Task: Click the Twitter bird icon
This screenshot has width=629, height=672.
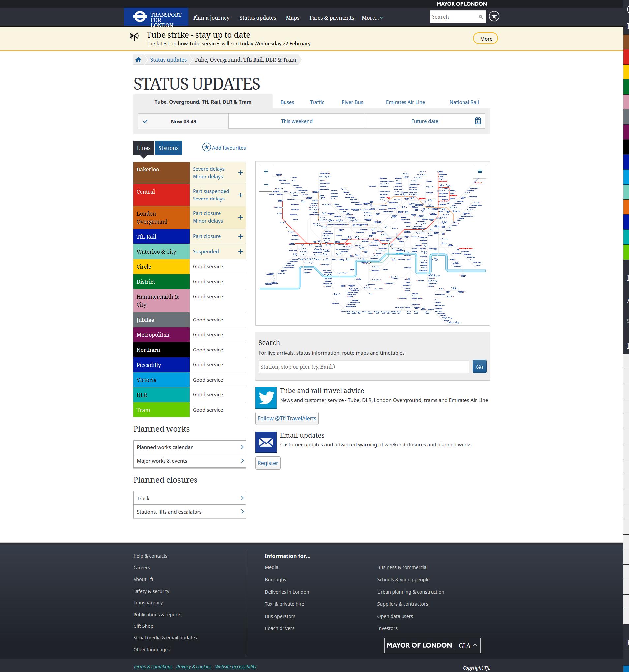Action: 266,398
